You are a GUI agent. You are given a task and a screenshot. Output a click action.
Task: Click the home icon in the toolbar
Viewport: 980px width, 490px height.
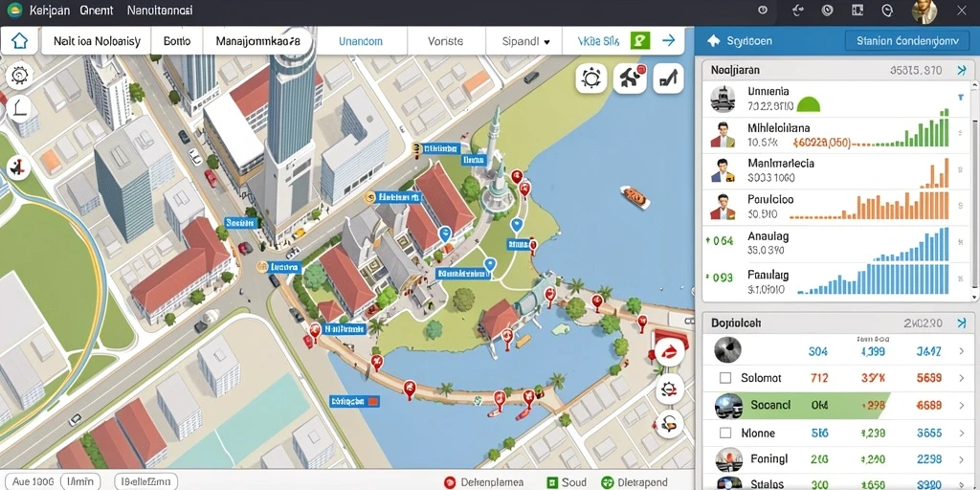(19, 42)
